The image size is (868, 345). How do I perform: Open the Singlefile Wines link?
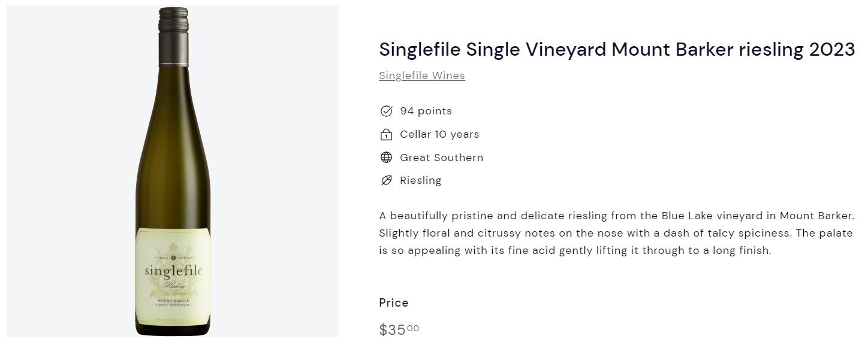pos(422,75)
